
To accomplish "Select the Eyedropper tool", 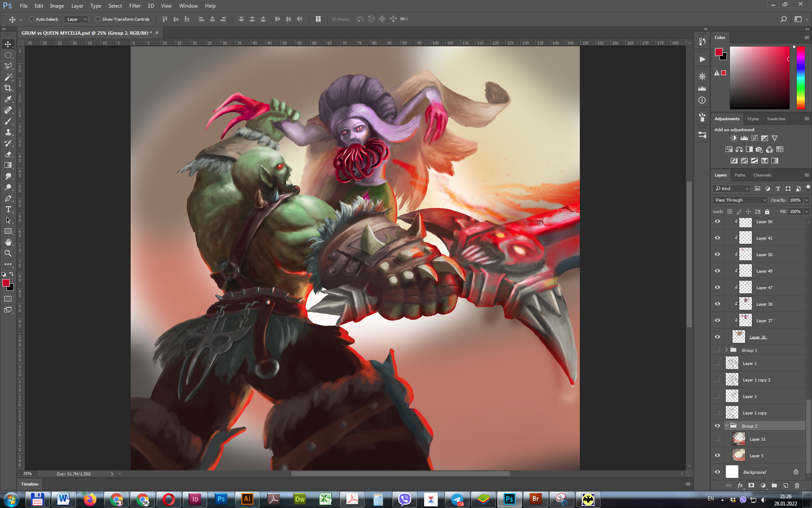I will [x=8, y=99].
